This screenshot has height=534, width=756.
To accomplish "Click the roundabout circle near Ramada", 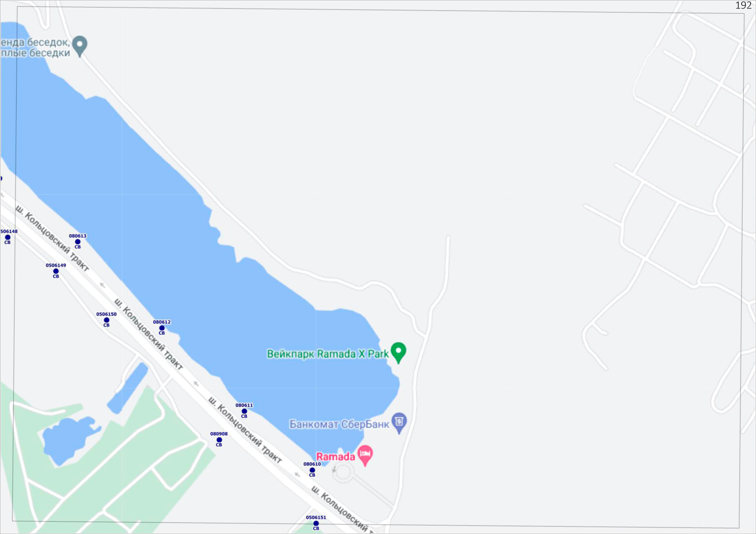I will pyautogui.click(x=342, y=473).
